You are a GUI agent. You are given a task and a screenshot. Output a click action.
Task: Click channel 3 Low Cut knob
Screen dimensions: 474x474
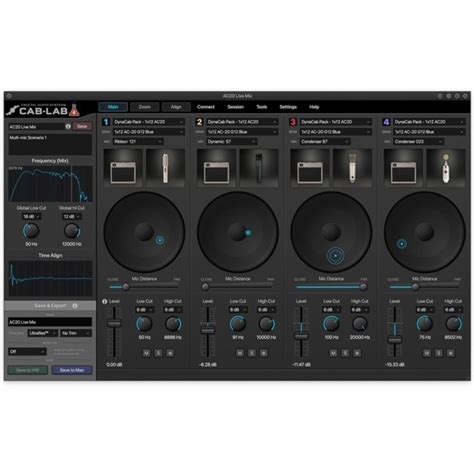tap(331, 324)
